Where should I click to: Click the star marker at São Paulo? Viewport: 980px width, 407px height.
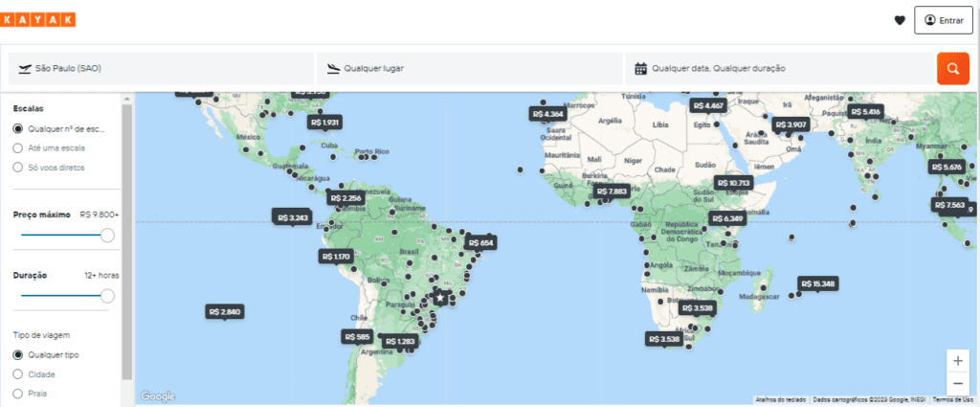[x=440, y=298]
